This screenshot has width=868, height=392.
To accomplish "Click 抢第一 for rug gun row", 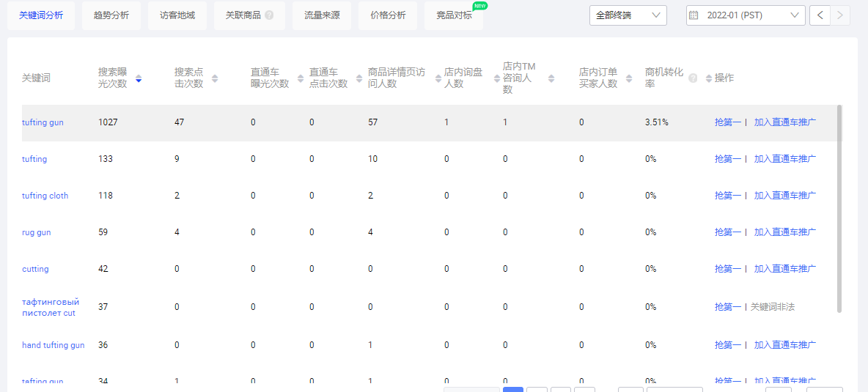I will (x=727, y=232).
